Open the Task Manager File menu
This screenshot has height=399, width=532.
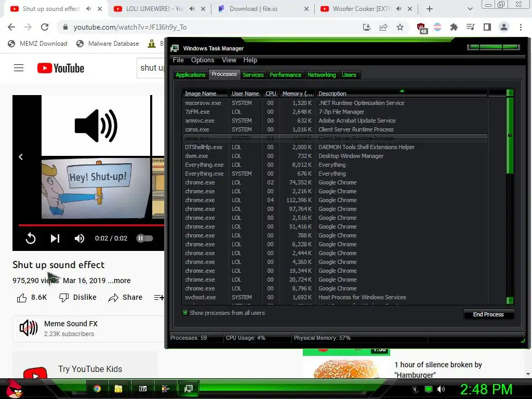coord(178,60)
